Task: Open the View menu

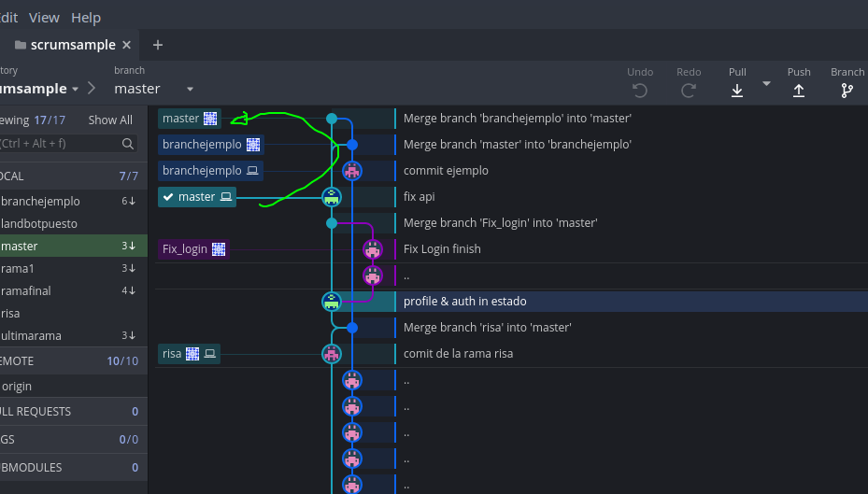Action: click(44, 18)
